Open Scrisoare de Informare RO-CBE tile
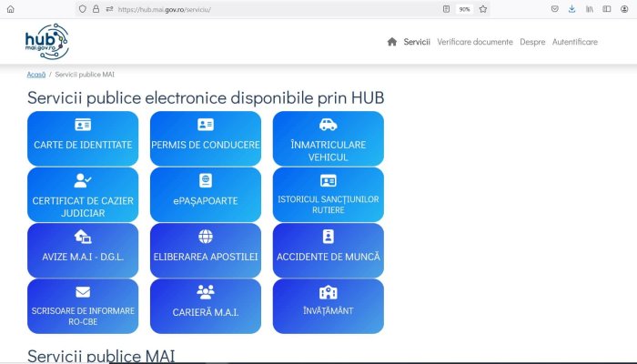 (x=83, y=307)
